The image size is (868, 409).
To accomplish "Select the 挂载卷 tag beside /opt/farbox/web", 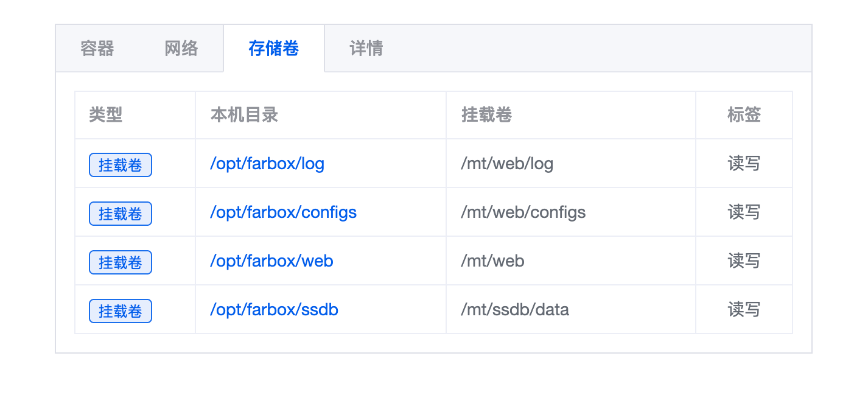I will (x=121, y=262).
